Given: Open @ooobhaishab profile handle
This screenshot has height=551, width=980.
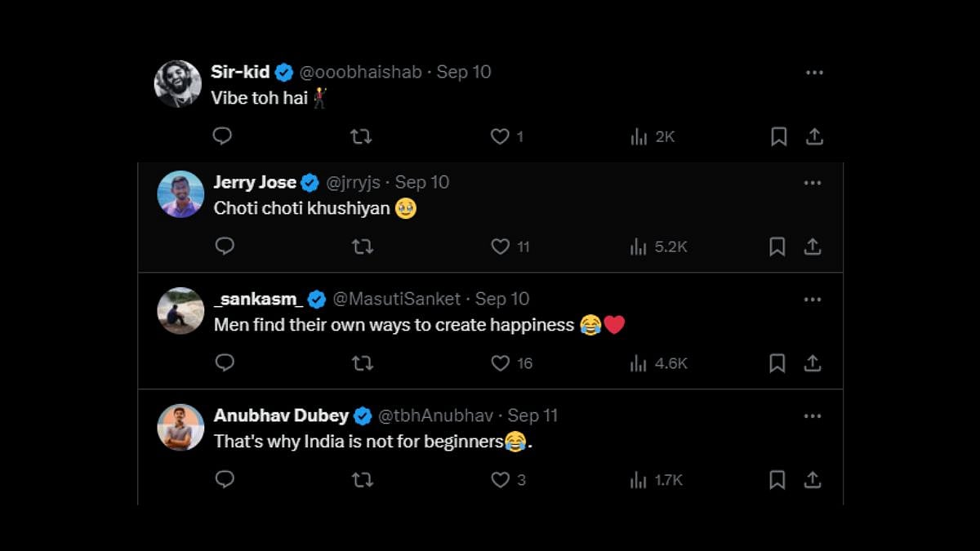Looking at the screenshot, I should click(360, 72).
